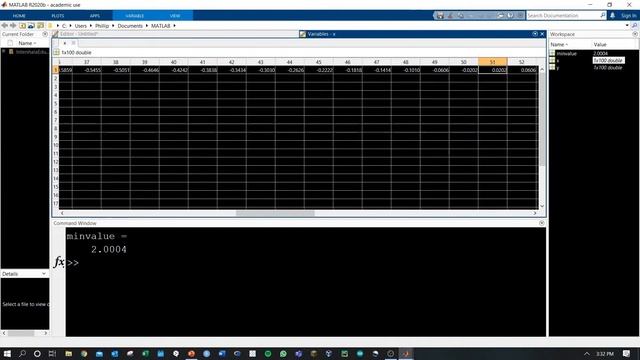The width and height of the screenshot is (640, 360).
Task: Sort the Current Folder by Name column
Action: tap(27, 43)
